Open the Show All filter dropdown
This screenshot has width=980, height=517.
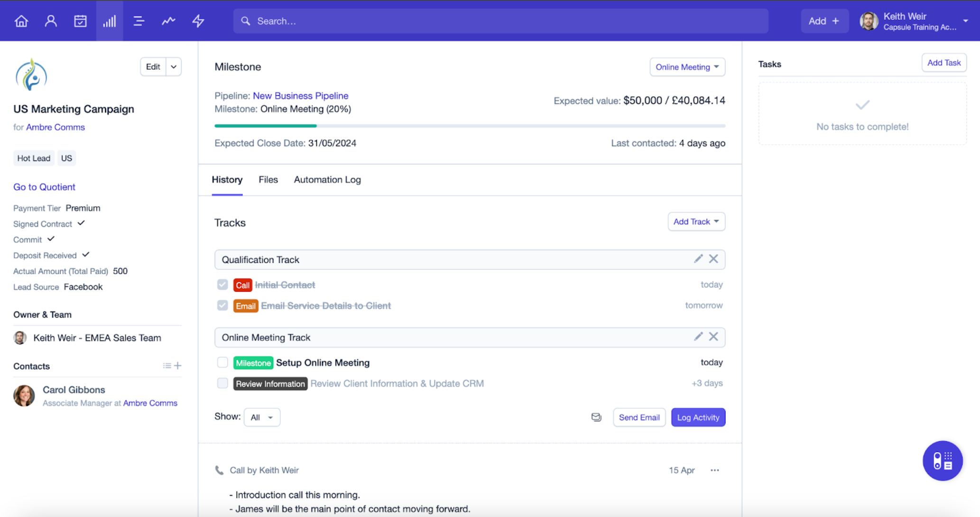click(x=262, y=417)
